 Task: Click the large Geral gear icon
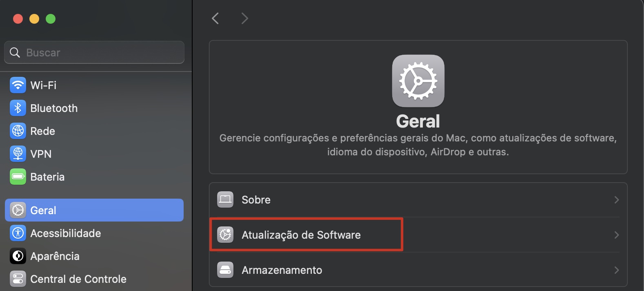(417, 81)
